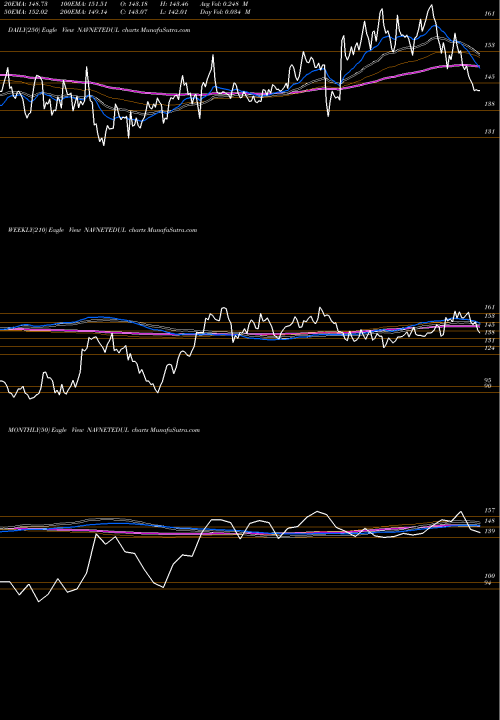Click the 138 price label on the daily chart
This screenshot has height=720, width=500.
pos(489,104)
